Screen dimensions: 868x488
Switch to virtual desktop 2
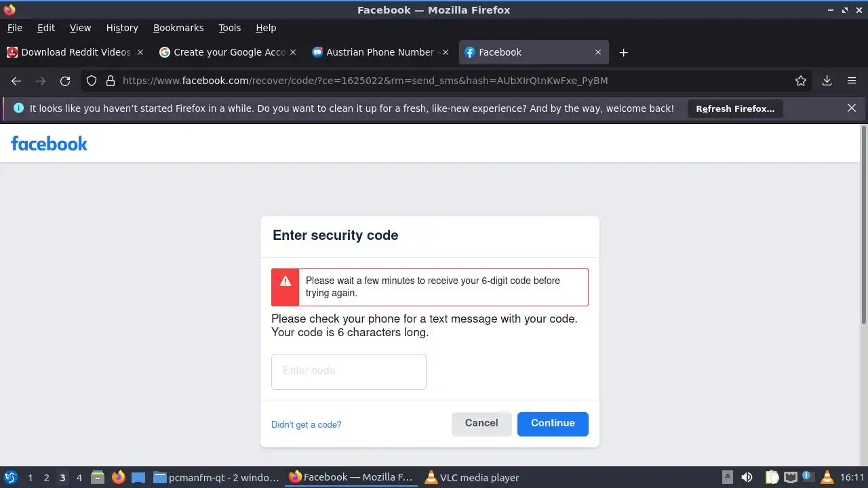click(x=46, y=477)
